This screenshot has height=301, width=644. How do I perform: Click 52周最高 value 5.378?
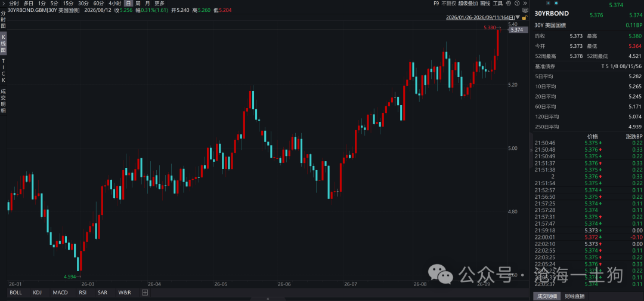click(x=576, y=56)
